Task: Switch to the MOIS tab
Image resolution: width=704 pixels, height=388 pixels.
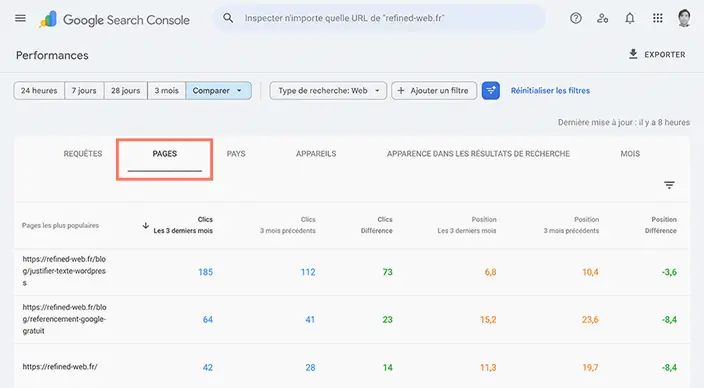Action: (x=630, y=154)
